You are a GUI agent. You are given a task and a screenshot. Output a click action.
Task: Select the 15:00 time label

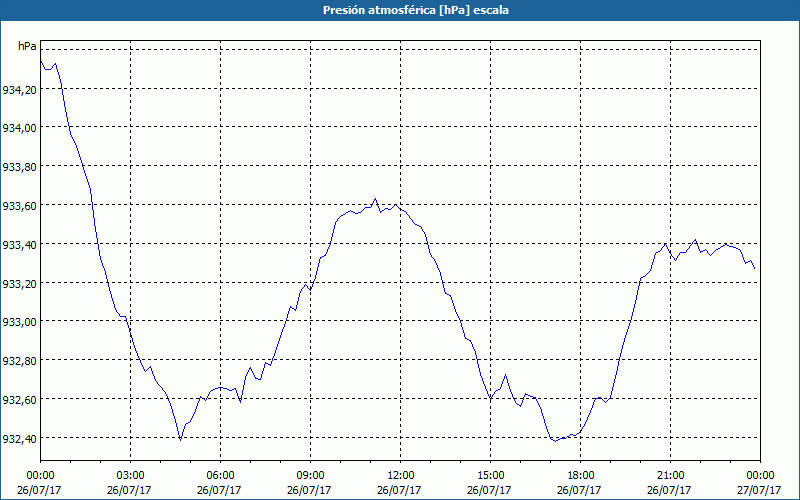click(490, 476)
